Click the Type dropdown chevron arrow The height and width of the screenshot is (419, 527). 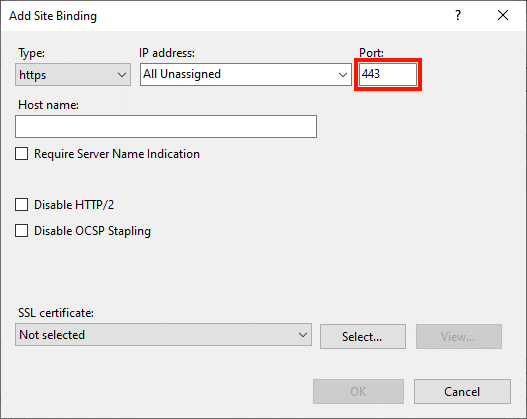pyautogui.click(x=122, y=75)
